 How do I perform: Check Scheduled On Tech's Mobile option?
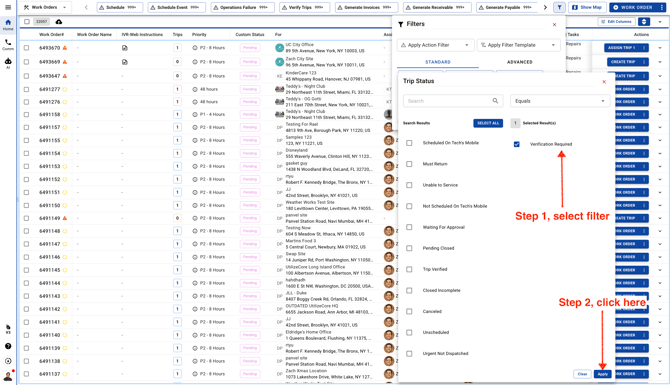409,143
